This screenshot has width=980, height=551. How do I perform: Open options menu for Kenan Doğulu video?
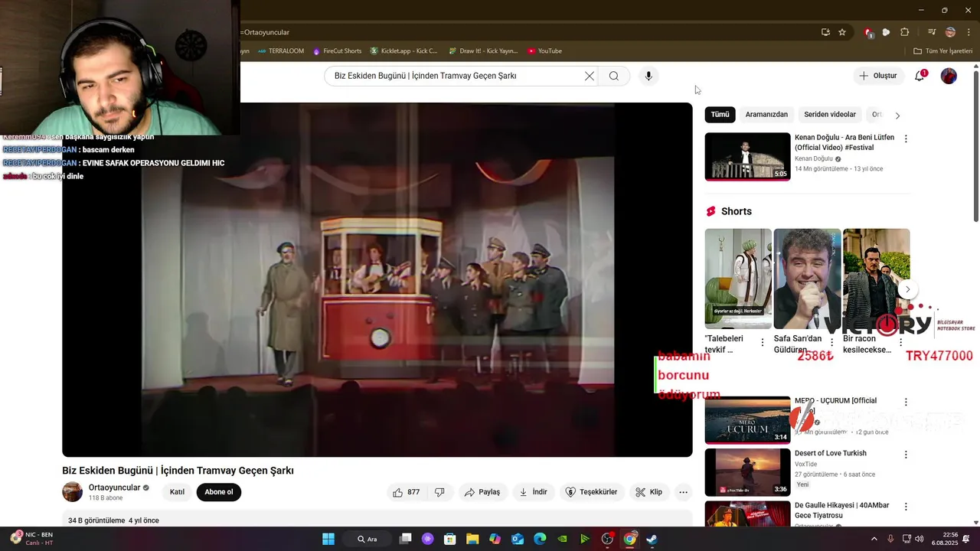[x=906, y=139]
